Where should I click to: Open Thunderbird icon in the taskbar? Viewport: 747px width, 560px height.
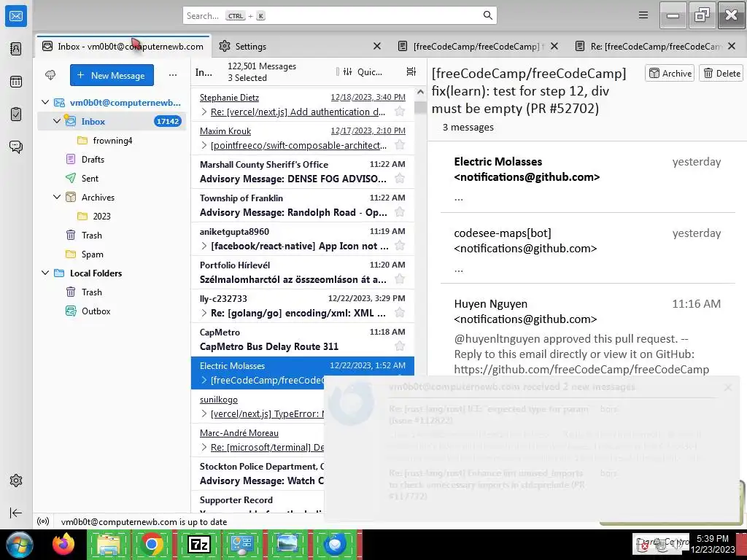pos(335,544)
